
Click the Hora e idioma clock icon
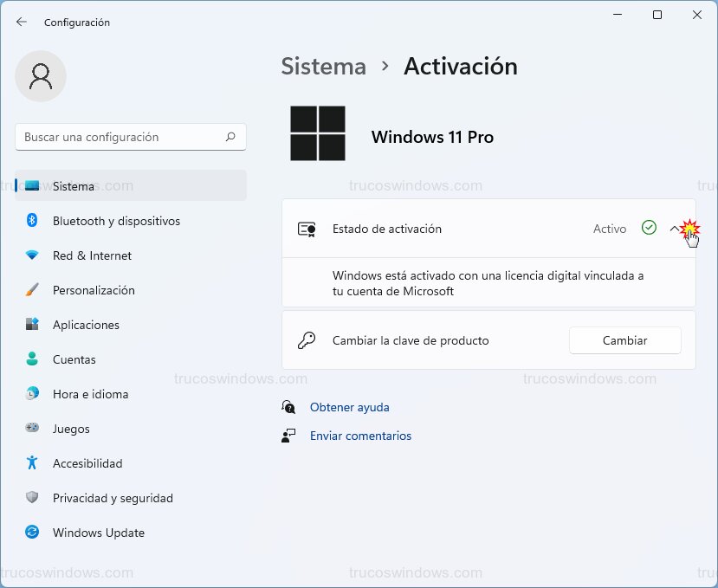[x=32, y=394]
